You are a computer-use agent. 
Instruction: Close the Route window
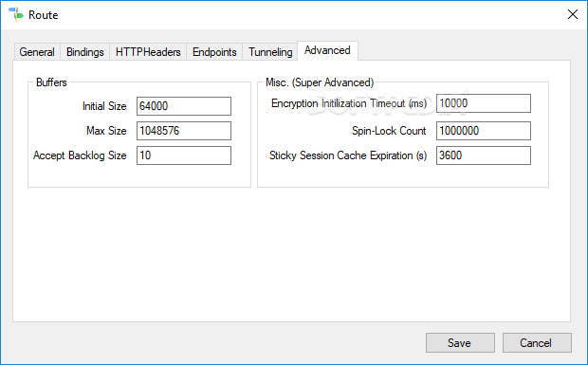573,14
